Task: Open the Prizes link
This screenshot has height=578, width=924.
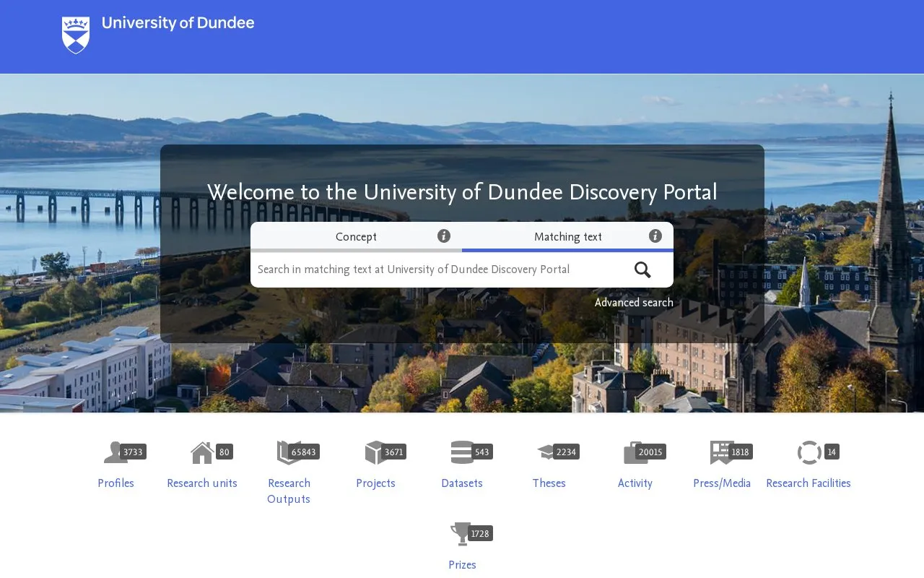Action: 462,565
